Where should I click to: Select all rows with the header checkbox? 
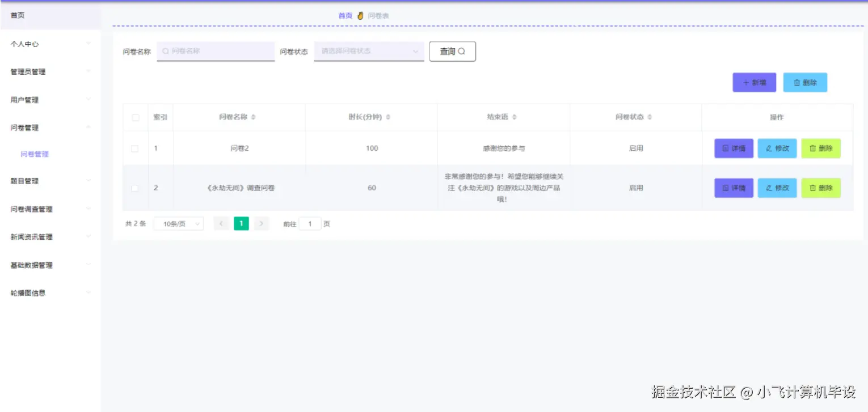tap(135, 118)
